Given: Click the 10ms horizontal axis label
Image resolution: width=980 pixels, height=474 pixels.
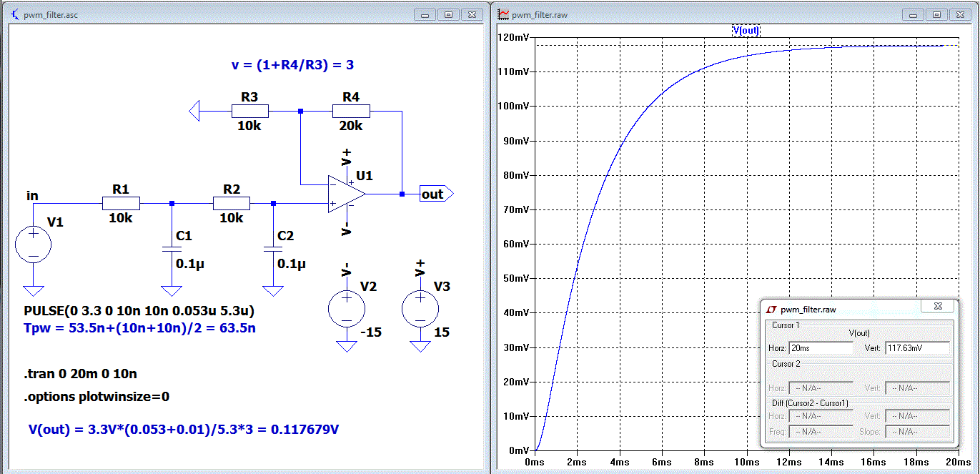Looking at the screenshot, I should 747,463.
